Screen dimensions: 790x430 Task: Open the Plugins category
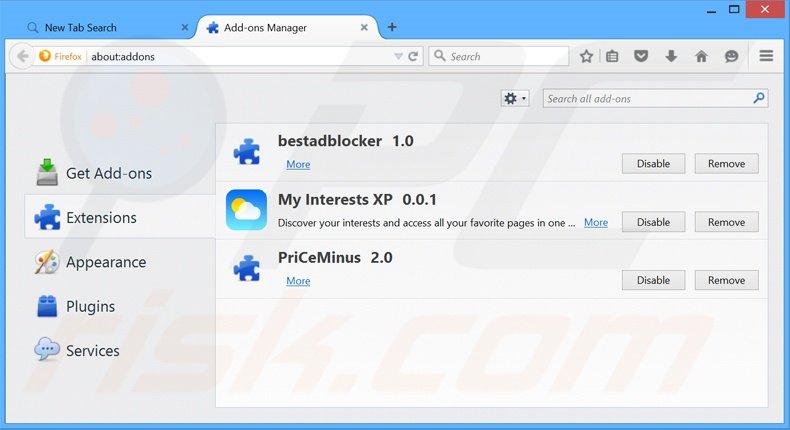point(120,306)
